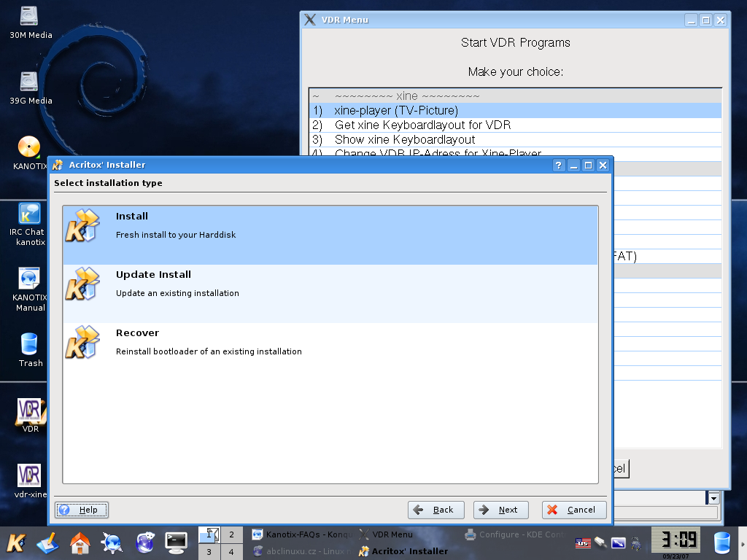Click the desktop-access pencil icon in panel
Screen dimensions: 747x560
[x=47, y=542]
